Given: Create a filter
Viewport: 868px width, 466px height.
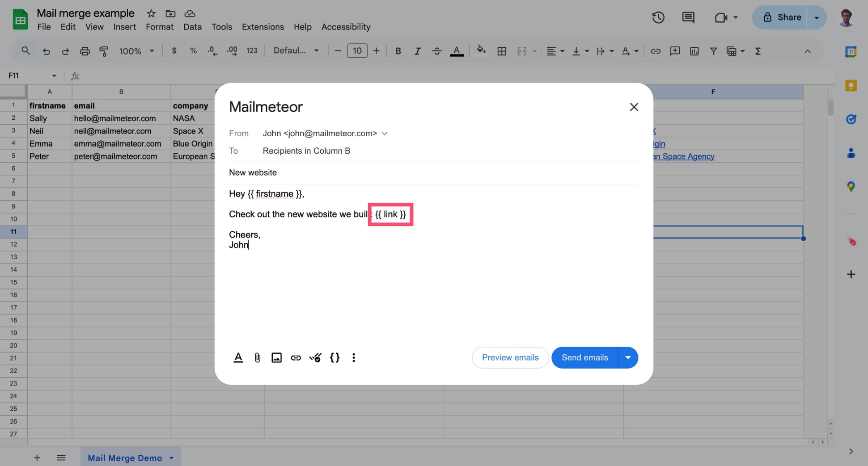Looking at the screenshot, I should [713, 51].
